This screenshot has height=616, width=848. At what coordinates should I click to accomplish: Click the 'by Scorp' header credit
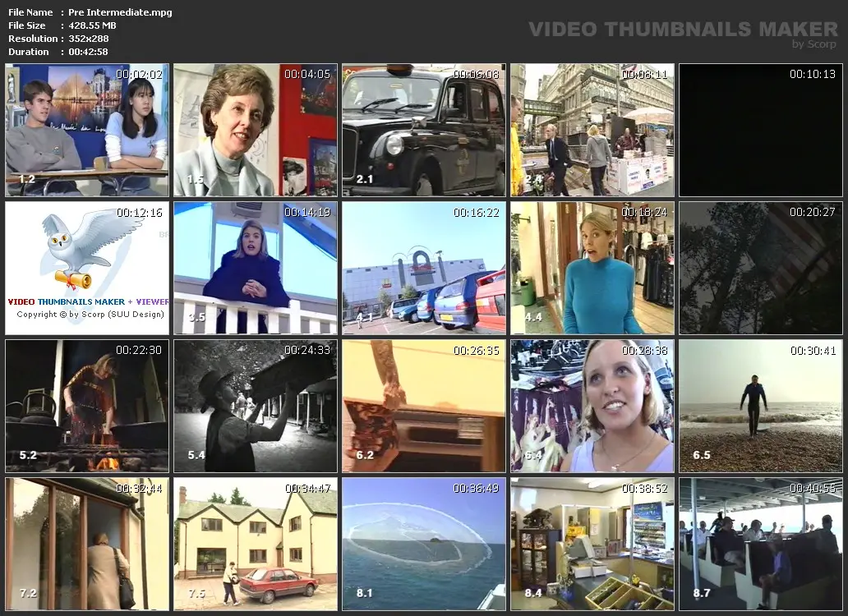(814, 44)
